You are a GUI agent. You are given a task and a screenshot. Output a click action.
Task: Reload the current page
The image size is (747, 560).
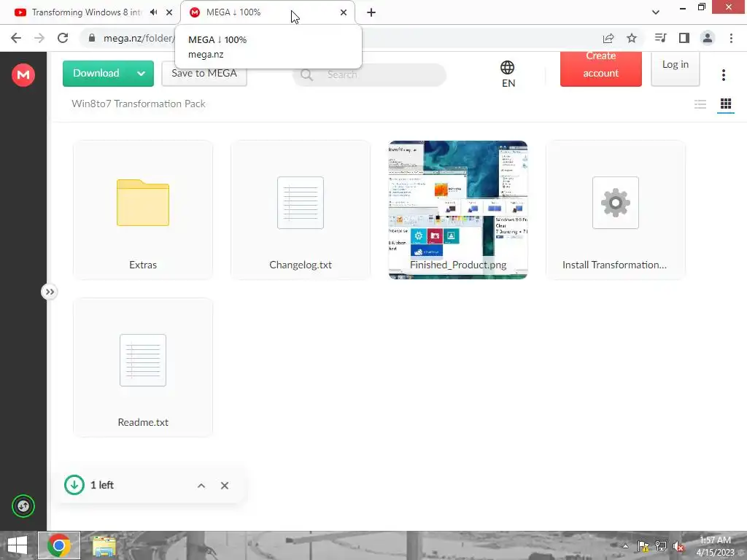point(63,38)
